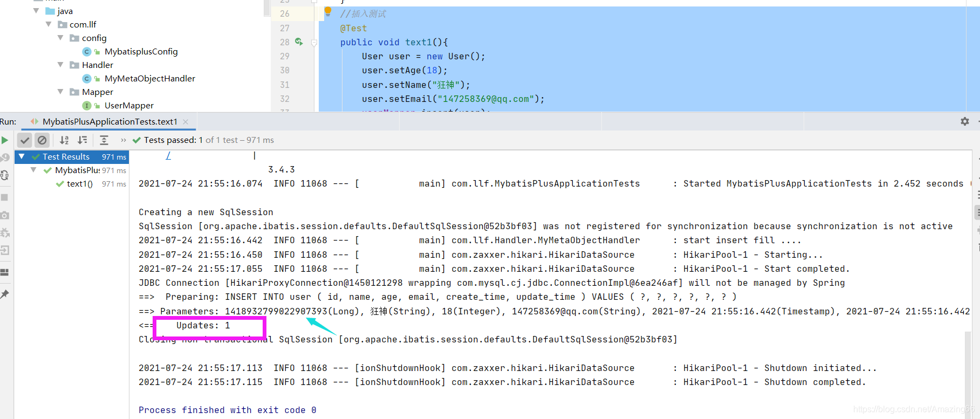Expand all test results in tree
The image size is (980, 419).
click(x=104, y=140)
